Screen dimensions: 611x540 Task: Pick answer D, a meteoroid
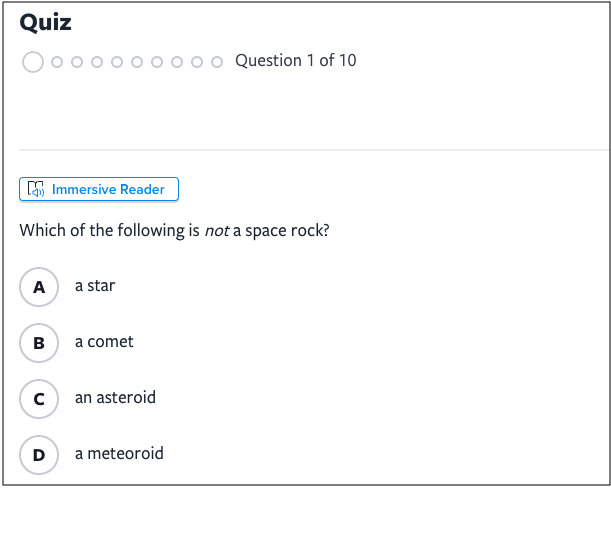(x=39, y=455)
